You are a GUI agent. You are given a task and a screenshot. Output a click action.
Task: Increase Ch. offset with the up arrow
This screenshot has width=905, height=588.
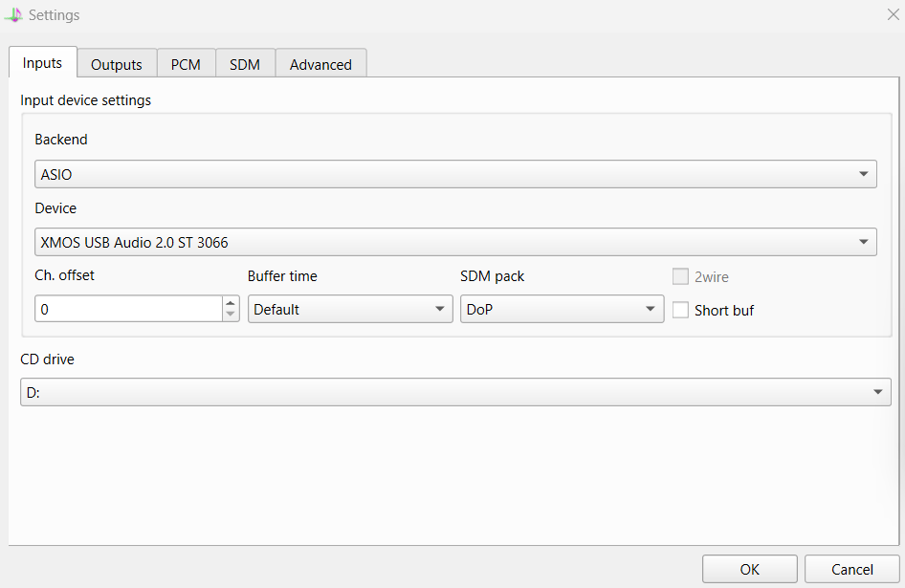point(231,303)
